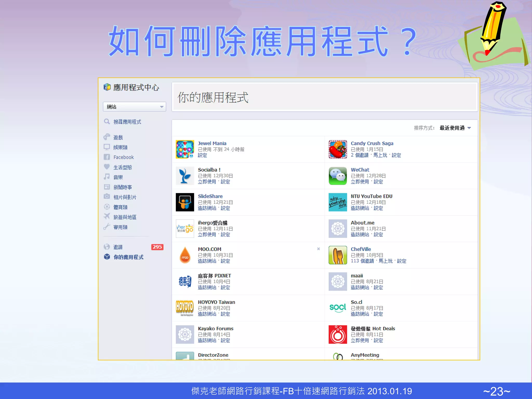Click the MOO.COM orange drop icon
532x399 pixels.
click(x=185, y=255)
